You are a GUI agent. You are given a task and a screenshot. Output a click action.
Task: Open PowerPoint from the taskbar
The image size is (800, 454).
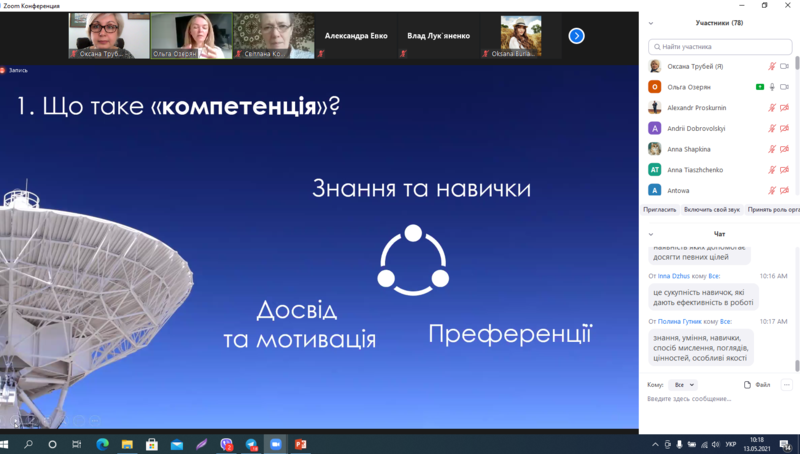[301, 444]
